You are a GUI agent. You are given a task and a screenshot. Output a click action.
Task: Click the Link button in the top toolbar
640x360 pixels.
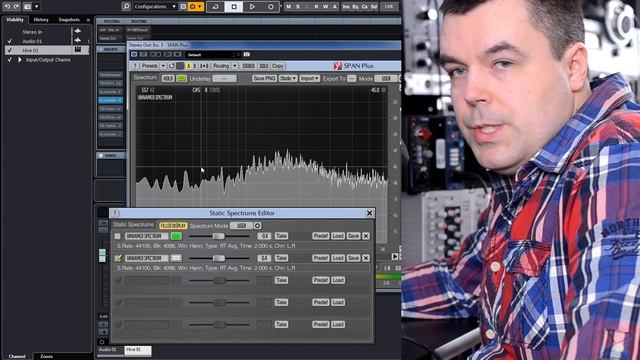(389, 7)
